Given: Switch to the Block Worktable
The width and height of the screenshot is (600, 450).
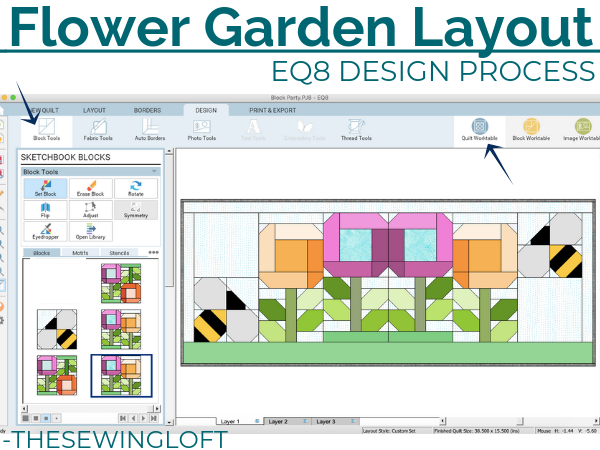Looking at the screenshot, I should [x=531, y=130].
